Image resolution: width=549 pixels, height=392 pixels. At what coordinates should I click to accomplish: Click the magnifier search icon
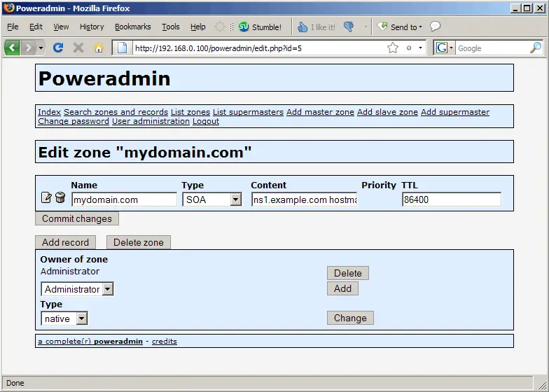point(536,48)
